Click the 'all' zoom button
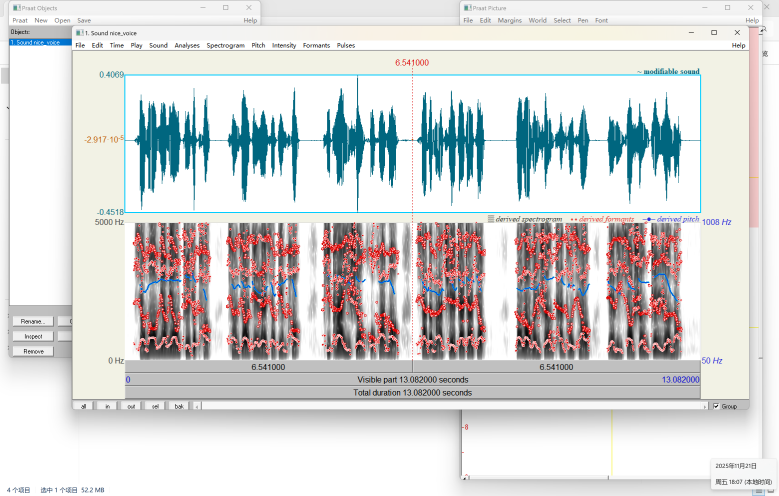The height and width of the screenshot is (496, 779). click(x=84, y=406)
